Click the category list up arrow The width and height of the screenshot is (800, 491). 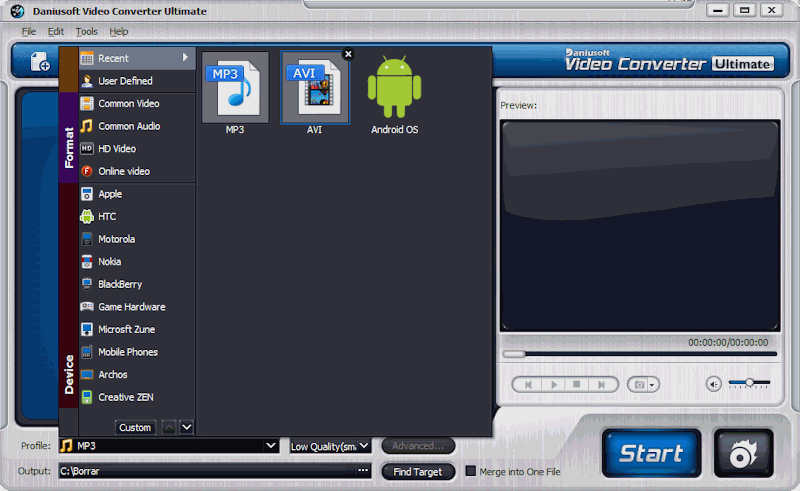[169, 427]
